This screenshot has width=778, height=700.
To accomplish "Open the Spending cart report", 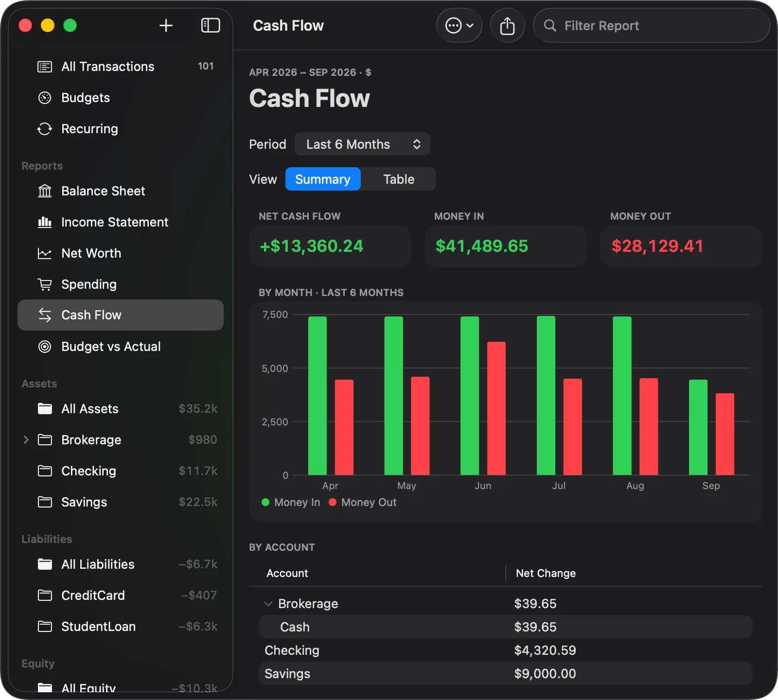I will pyautogui.click(x=121, y=284).
